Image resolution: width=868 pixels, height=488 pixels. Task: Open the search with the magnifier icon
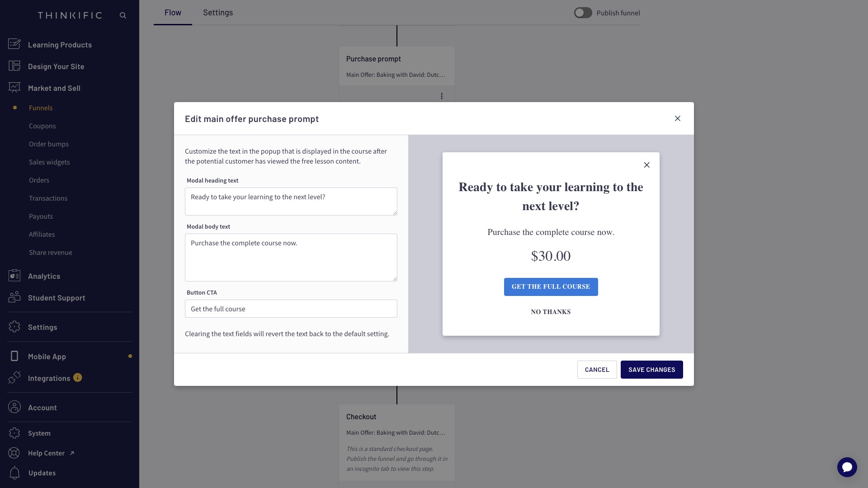(x=123, y=15)
